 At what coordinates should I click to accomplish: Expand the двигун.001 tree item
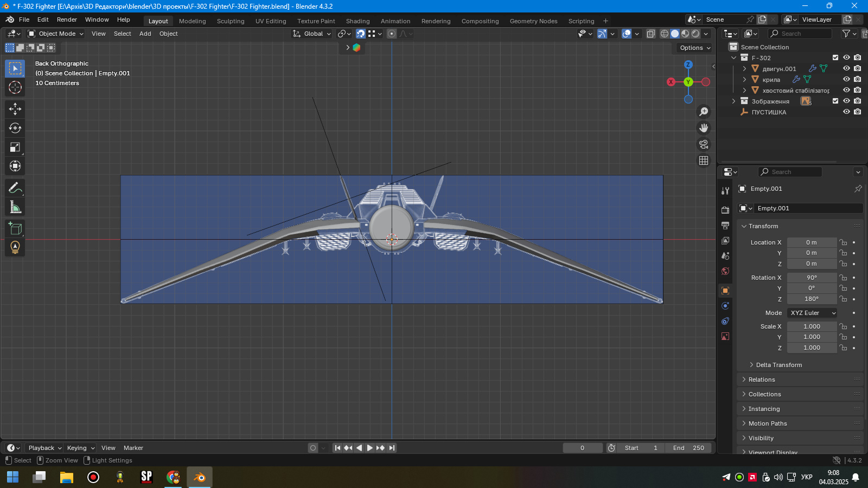[x=745, y=69]
